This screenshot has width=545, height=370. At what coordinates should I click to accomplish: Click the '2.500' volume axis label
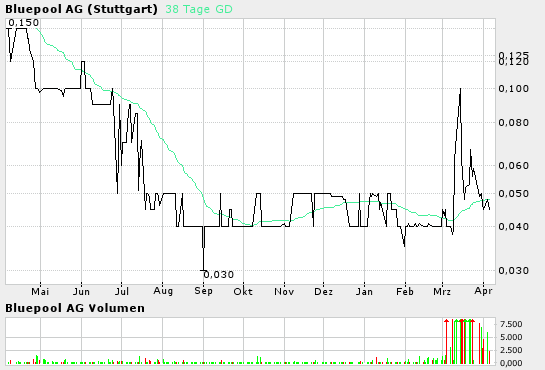click(x=511, y=350)
